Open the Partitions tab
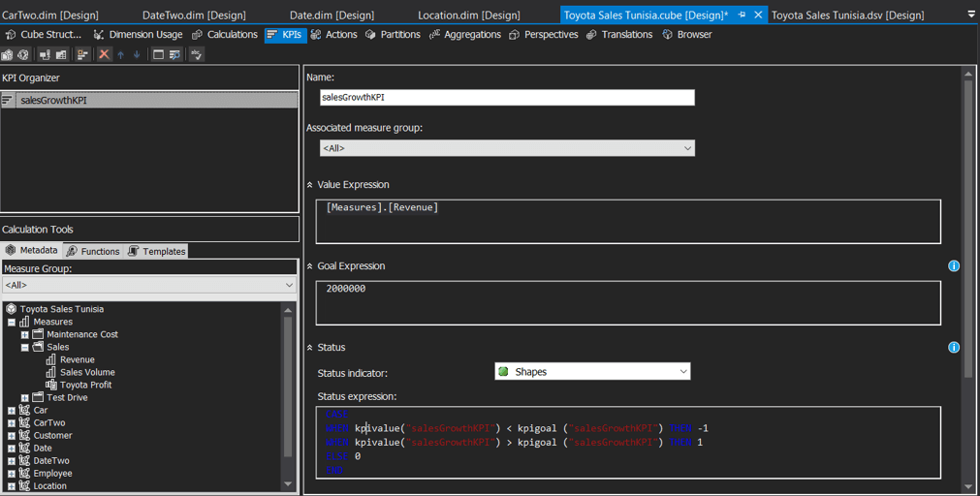The height and width of the screenshot is (496, 980). (393, 34)
